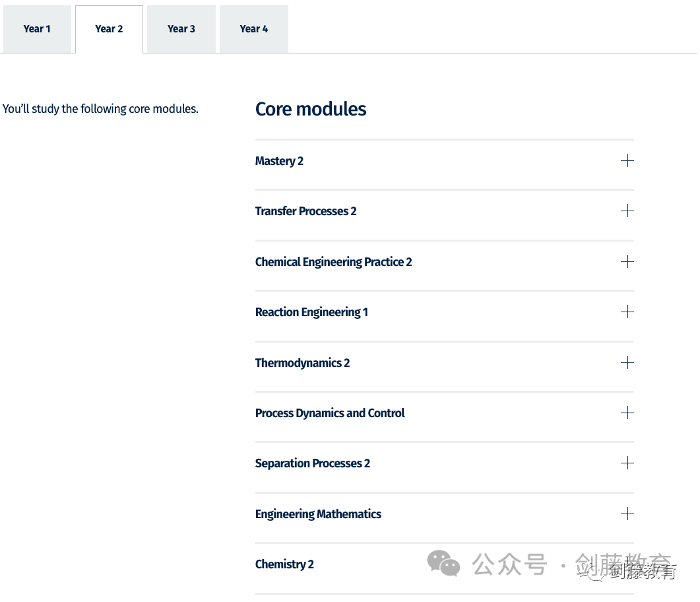
Task: Open the Mastery 2 module title
Action: click(280, 161)
